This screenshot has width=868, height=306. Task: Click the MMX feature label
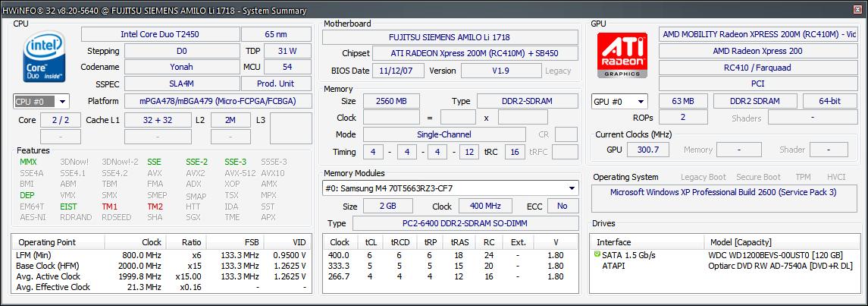click(28, 162)
